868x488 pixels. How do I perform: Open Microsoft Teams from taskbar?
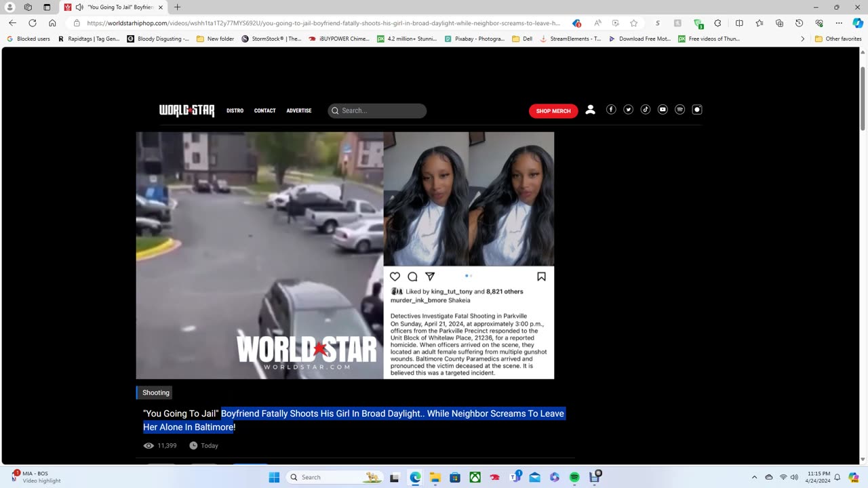[x=515, y=477]
